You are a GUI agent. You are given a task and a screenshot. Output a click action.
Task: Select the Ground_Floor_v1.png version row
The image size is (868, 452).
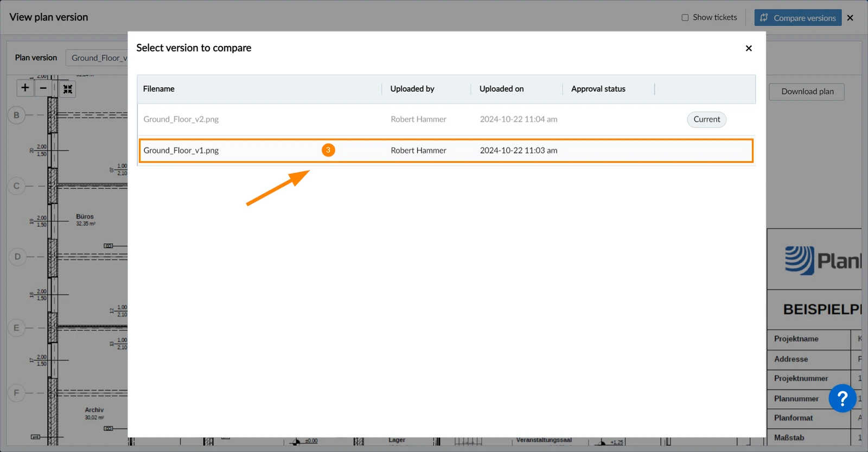pos(446,150)
